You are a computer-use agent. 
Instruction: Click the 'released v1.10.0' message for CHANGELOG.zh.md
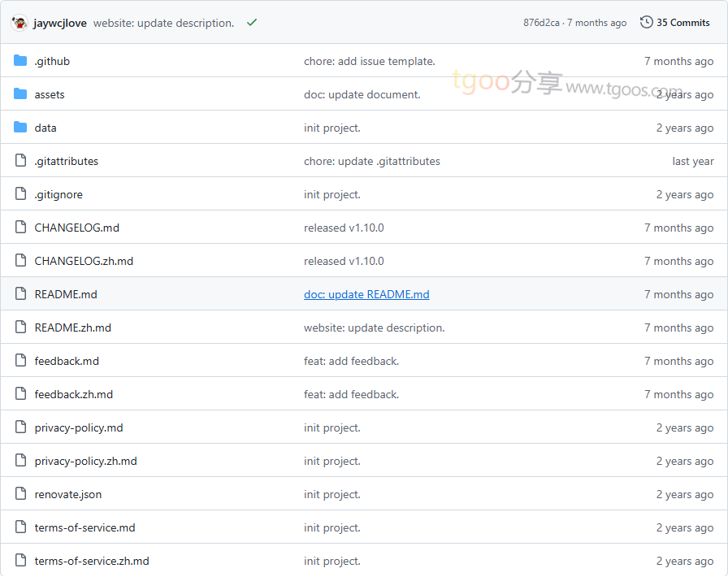344,261
